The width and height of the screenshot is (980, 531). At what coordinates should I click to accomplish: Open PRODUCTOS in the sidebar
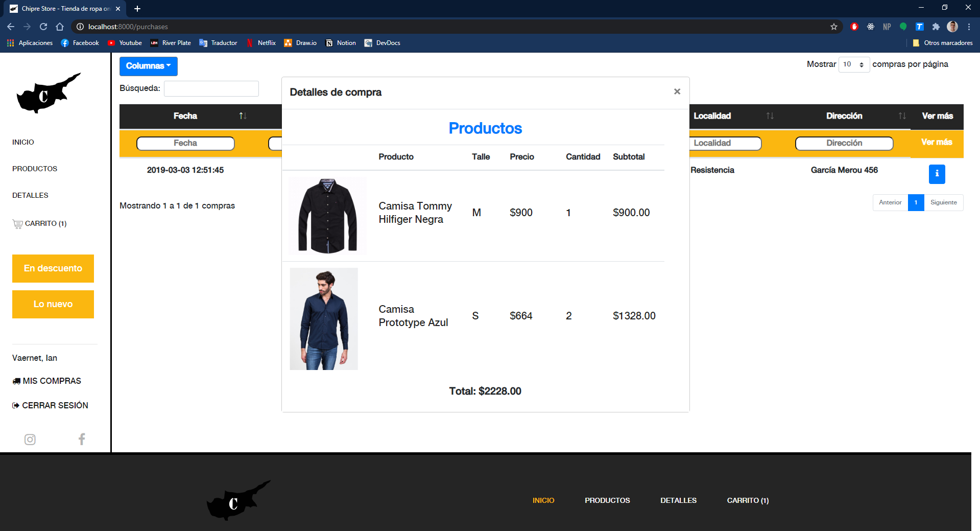[35, 169]
